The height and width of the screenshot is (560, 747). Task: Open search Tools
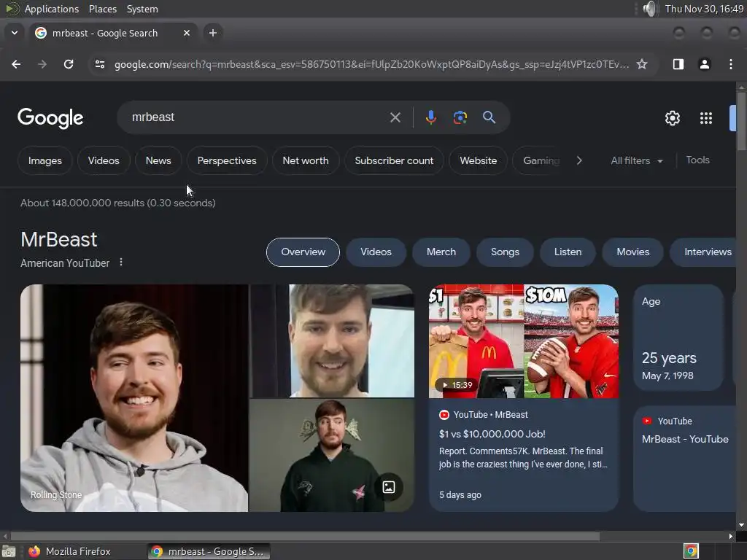[x=697, y=160]
